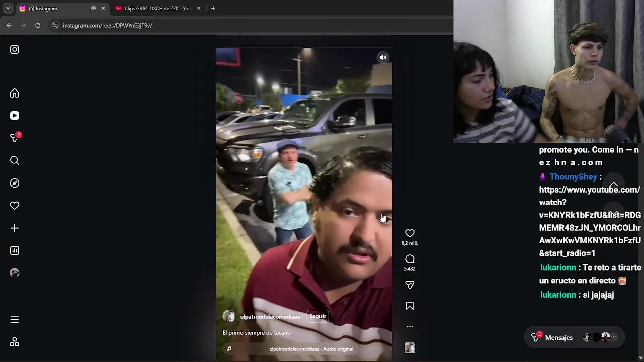The height and width of the screenshot is (362, 644).
Task: Open a new browser tab
Action: pyautogui.click(x=213, y=8)
